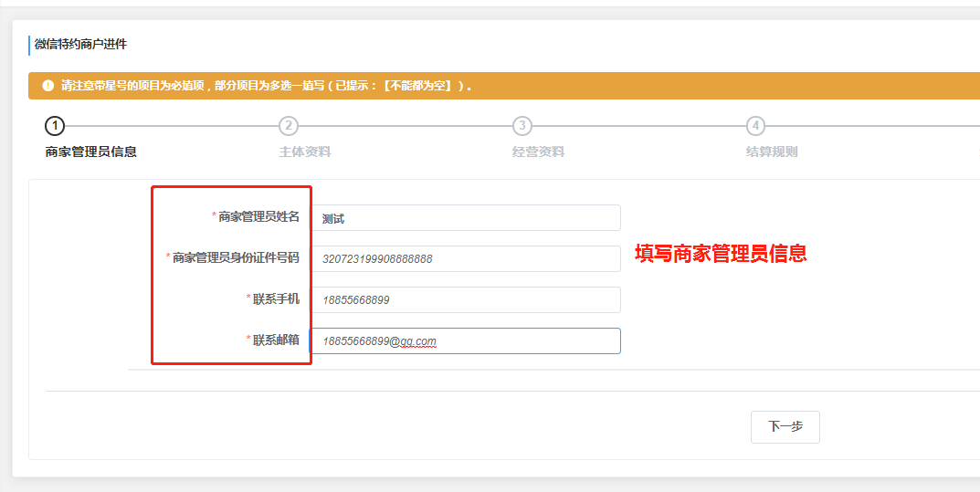
Task: Click the 微信特约商户进件 heading text
Action: pyautogui.click(x=80, y=45)
